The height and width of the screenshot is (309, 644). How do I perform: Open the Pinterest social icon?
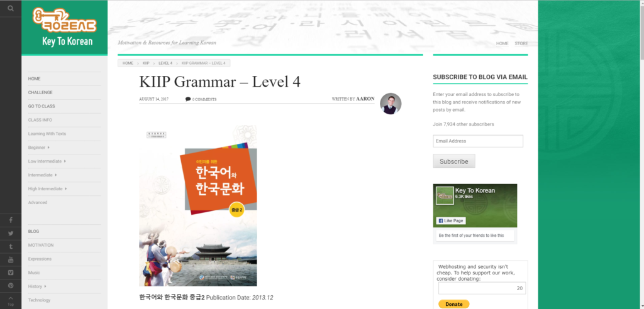[x=11, y=286]
